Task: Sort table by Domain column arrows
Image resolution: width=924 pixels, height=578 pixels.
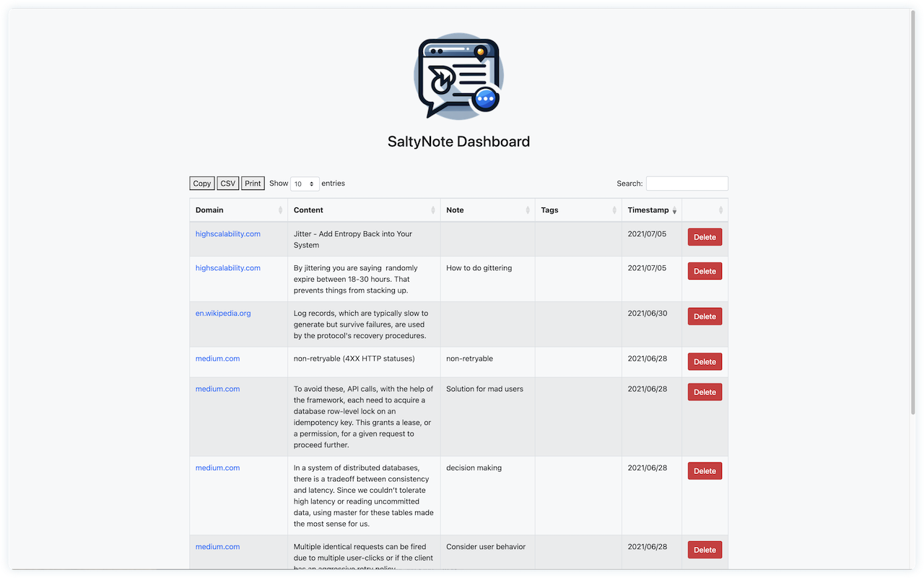Action: [x=280, y=210]
